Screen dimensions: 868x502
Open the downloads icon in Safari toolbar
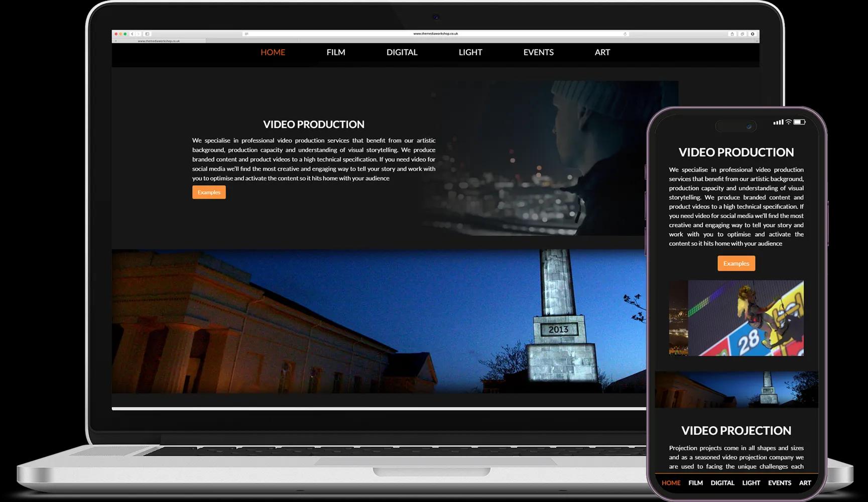click(752, 34)
